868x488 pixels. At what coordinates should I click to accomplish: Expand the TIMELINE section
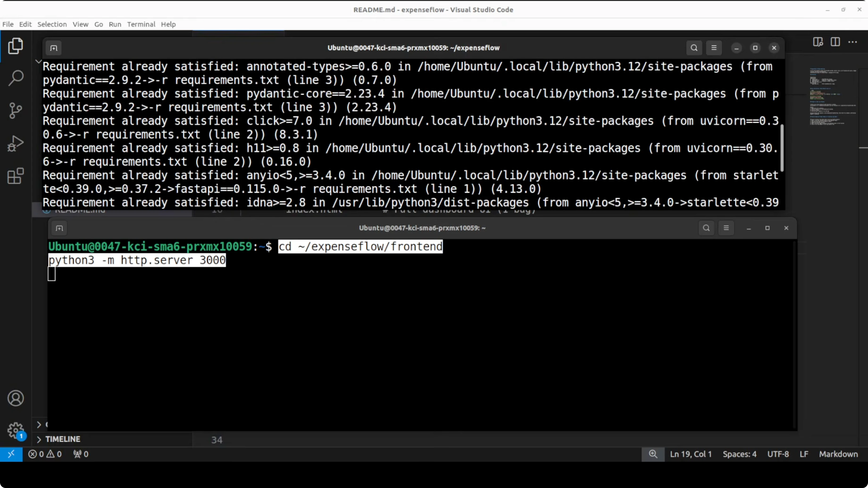[63, 439]
